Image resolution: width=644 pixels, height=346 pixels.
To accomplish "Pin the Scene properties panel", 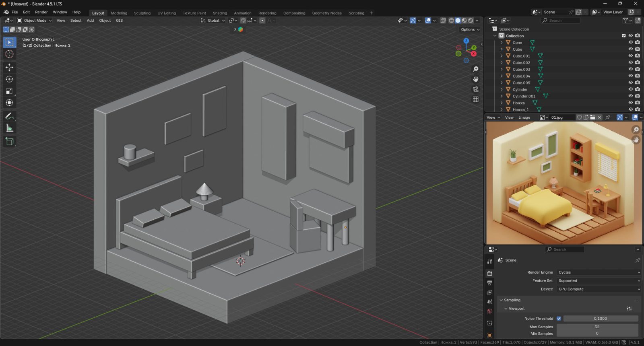I will (638, 260).
